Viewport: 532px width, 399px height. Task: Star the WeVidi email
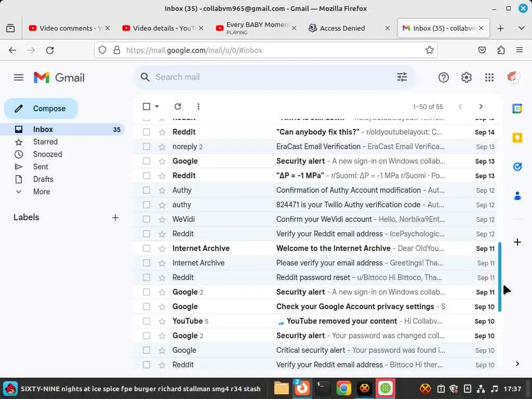pos(162,220)
